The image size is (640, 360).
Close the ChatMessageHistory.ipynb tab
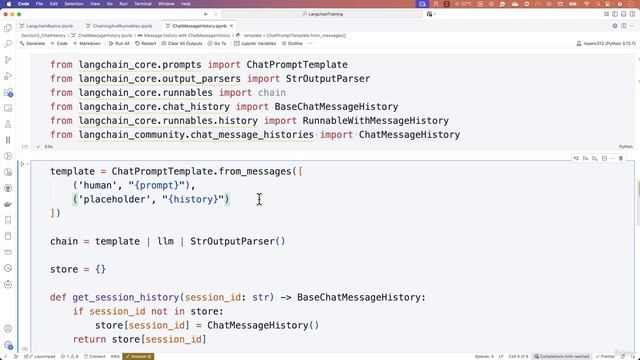pos(231,26)
